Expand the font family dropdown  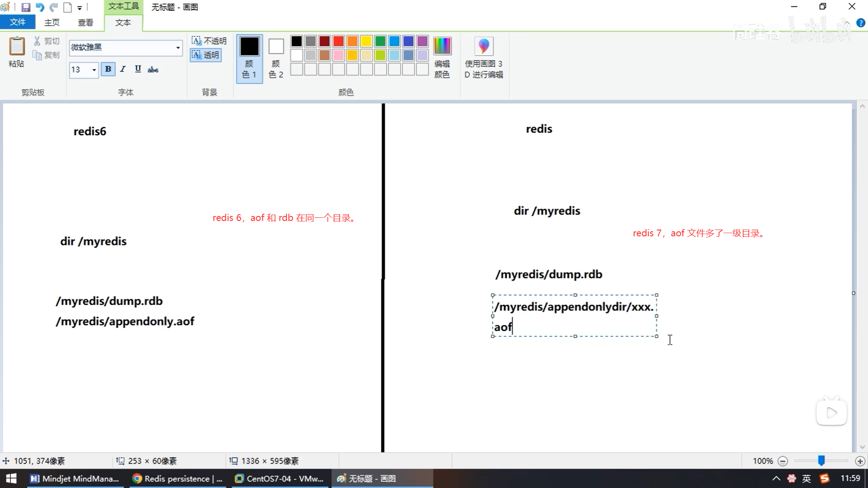point(178,47)
